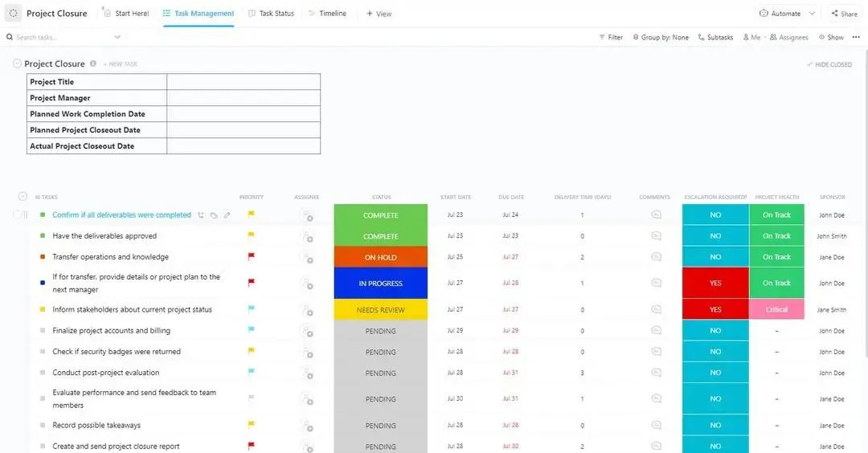Switch to the Timeline tab

pyautogui.click(x=327, y=14)
